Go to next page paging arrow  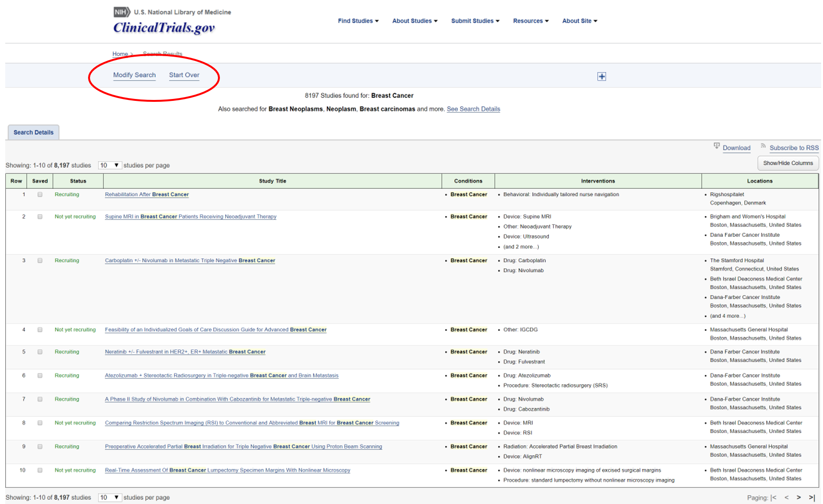tap(799, 497)
